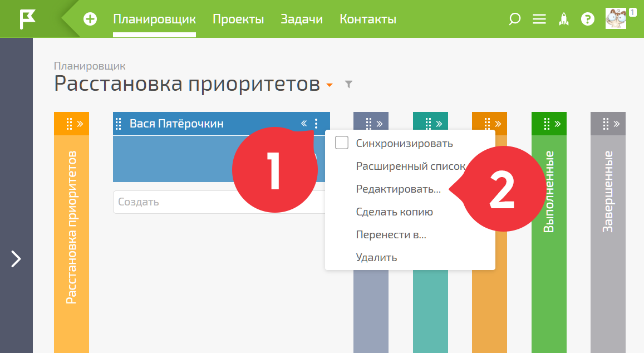
Task: Expand the Завершенные column
Action: click(x=617, y=124)
